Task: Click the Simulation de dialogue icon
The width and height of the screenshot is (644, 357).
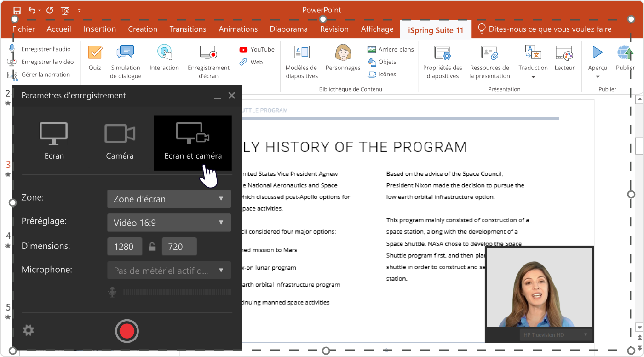Action: coord(125,52)
